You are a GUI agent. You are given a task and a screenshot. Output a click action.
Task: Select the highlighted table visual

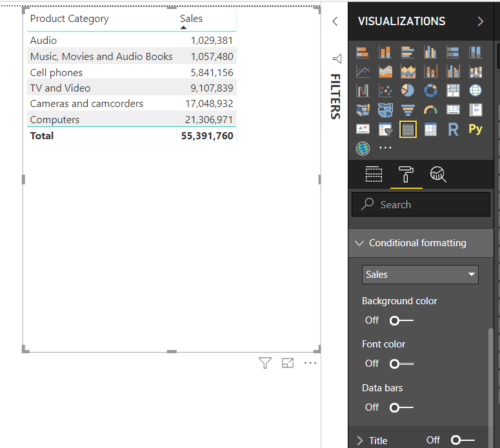[x=408, y=130]
